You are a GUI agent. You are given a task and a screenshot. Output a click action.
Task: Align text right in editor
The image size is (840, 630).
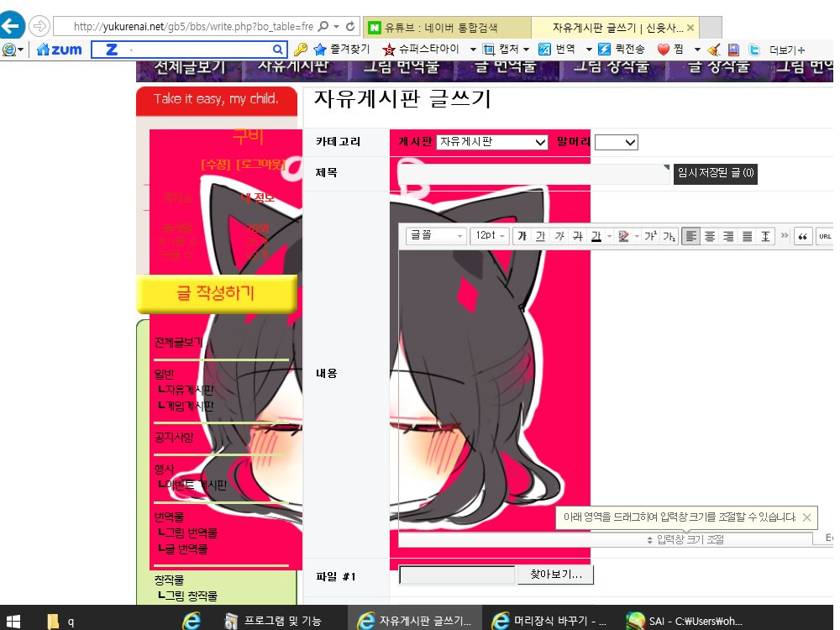[x=728, y=236]
